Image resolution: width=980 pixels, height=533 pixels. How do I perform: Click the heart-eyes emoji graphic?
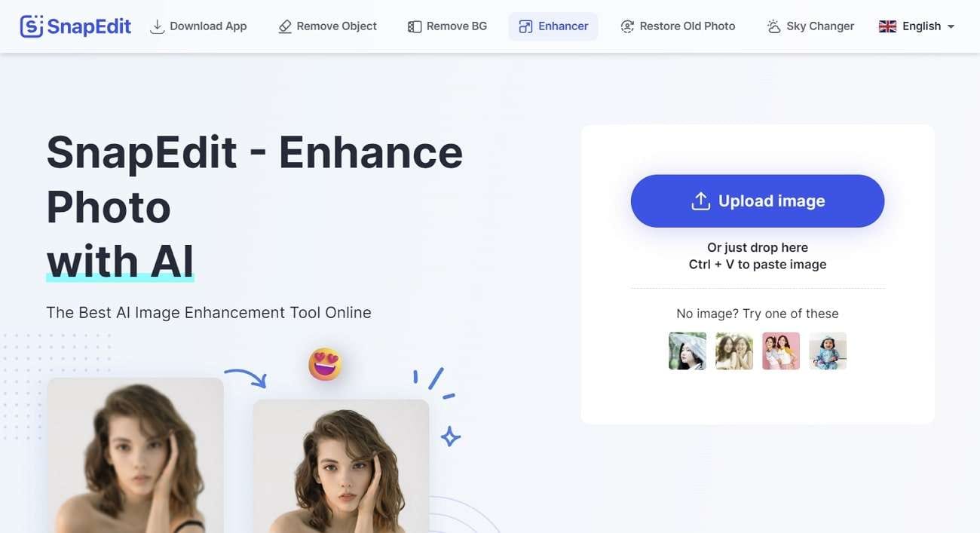tap(325, 365)
